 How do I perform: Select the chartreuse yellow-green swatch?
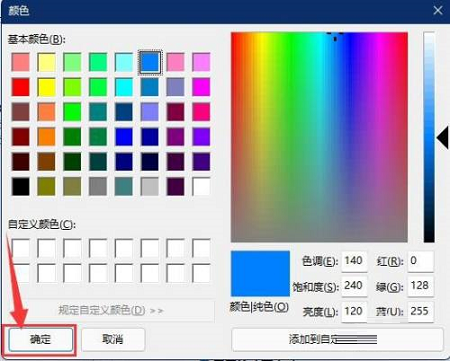pos(72,87)
